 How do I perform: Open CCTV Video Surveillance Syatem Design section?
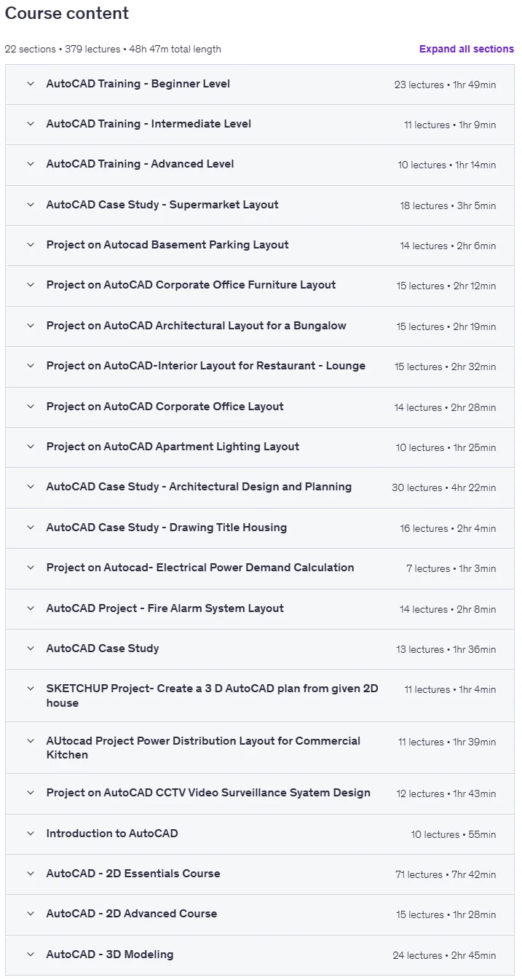[260, 793]
